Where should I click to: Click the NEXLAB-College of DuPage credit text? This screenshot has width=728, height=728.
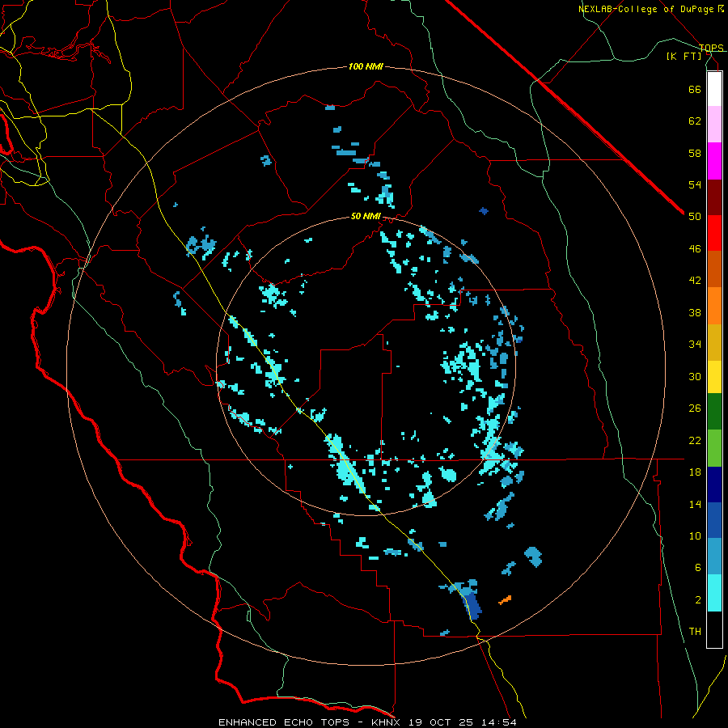645,9
